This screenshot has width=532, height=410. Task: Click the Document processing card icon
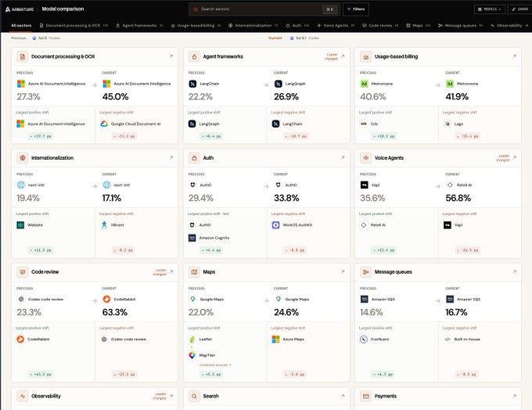pyautogui.click(x=23, y=56)
